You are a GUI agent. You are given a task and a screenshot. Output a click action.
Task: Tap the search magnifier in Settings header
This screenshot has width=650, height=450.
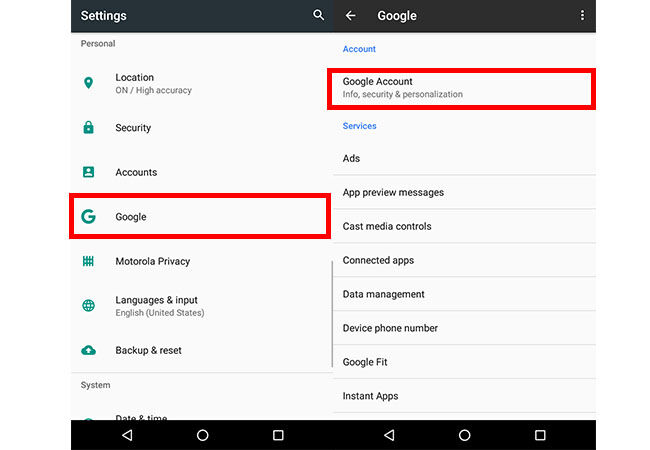318,15
